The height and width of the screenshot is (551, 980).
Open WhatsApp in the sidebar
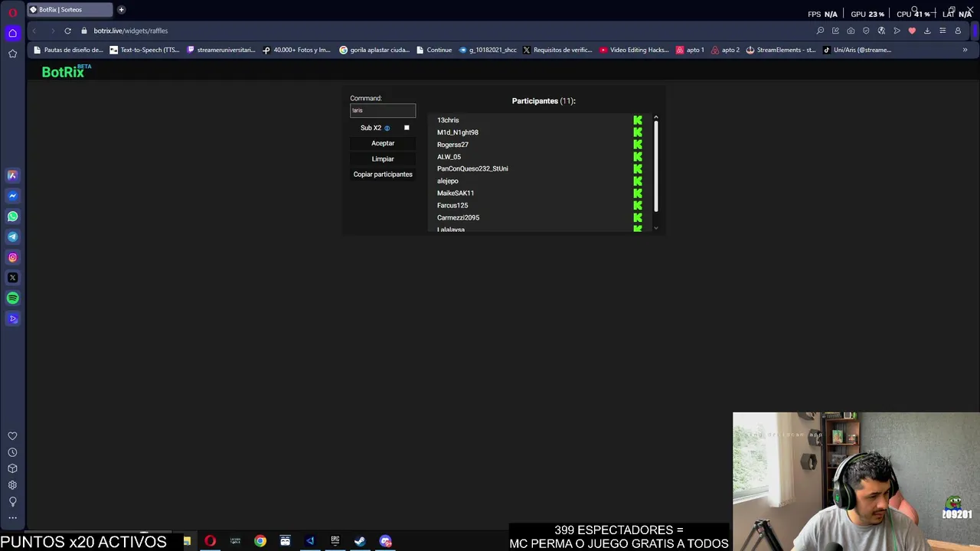click(12, 217)
